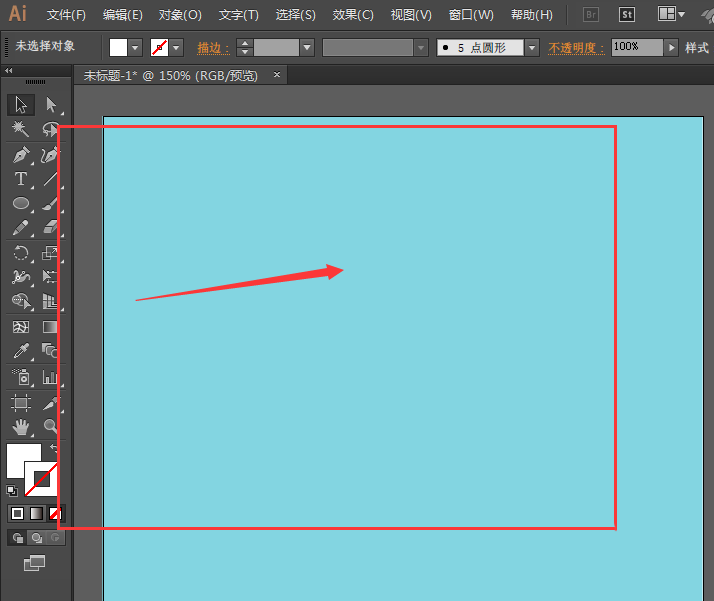The height and width of the screenshot is (601, 714).
Task: Select the Selection tool (black arrow)
Action: pos(20,105)
